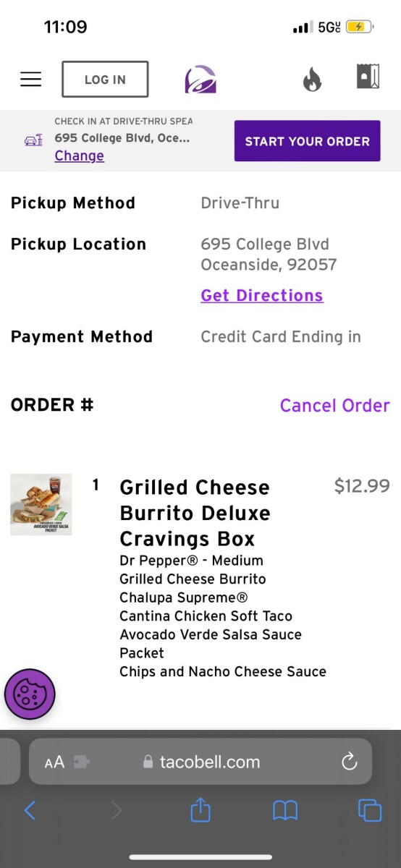
Task: Click START YOUR ORDER button
Action: (x=307, y=141)
